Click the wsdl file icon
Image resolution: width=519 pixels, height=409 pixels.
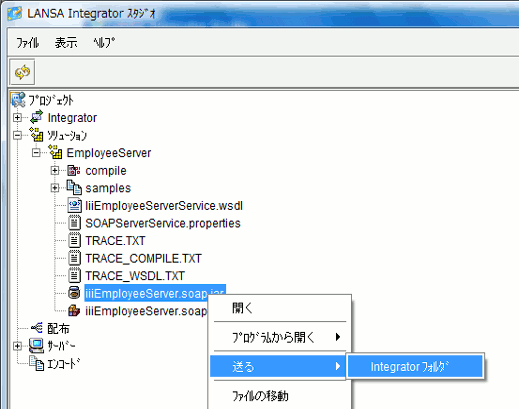(74, 205)
